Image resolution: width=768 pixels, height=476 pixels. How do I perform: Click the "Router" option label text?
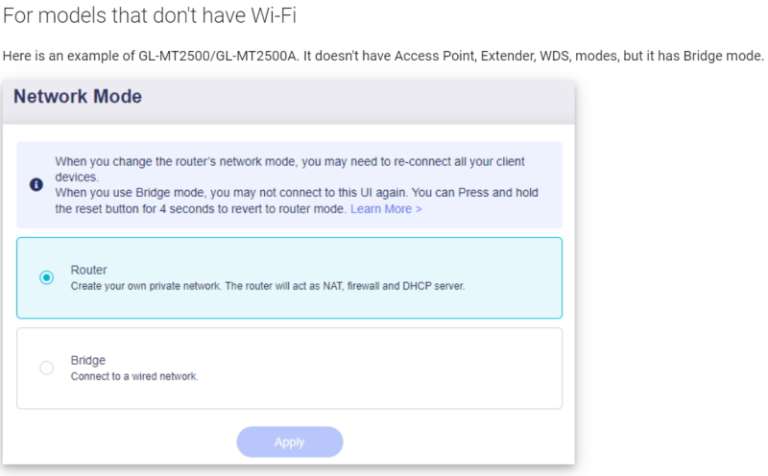point(89,270)
